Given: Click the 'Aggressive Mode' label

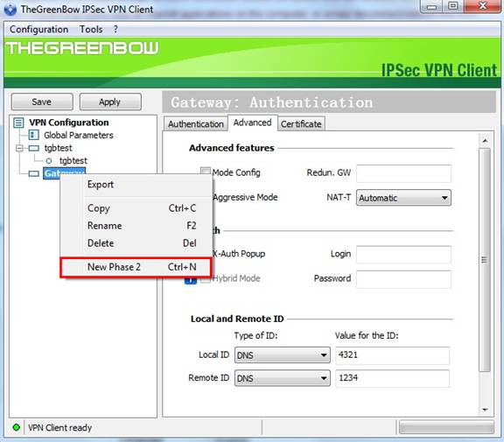Looking at the screenshot, I should tap(245, 198).
